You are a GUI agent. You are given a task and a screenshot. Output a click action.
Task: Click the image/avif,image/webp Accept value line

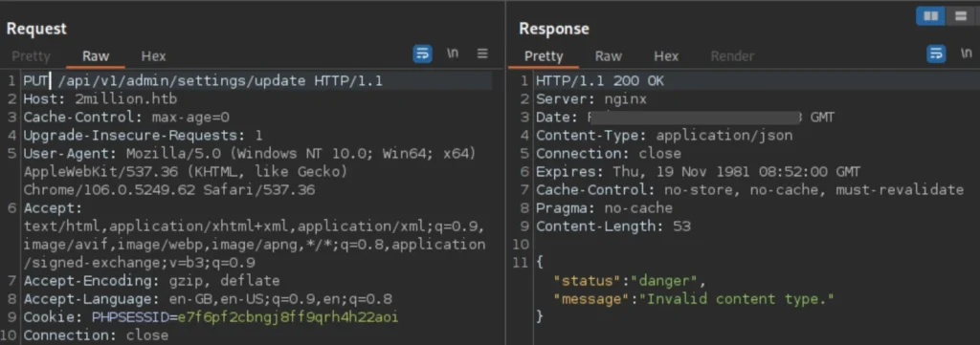tap(255, 245)
